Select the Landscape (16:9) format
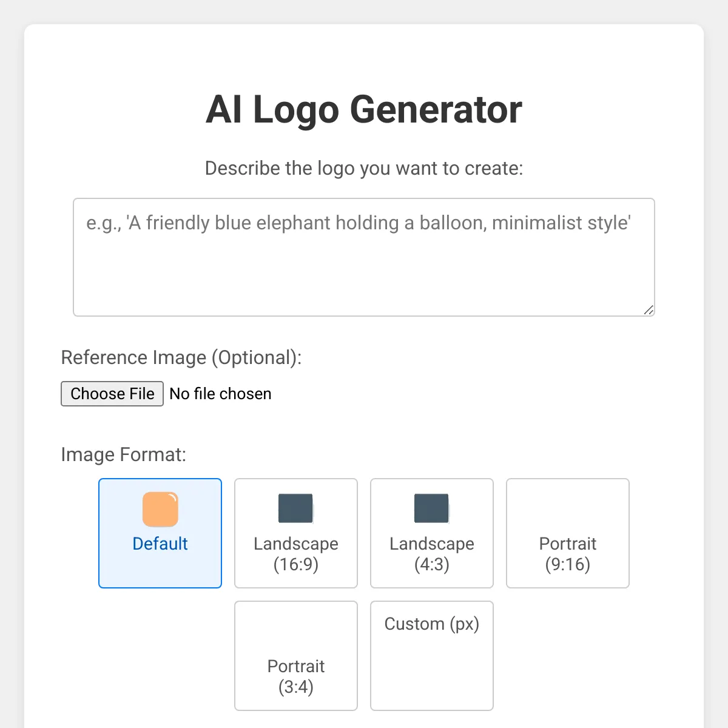 295,533
